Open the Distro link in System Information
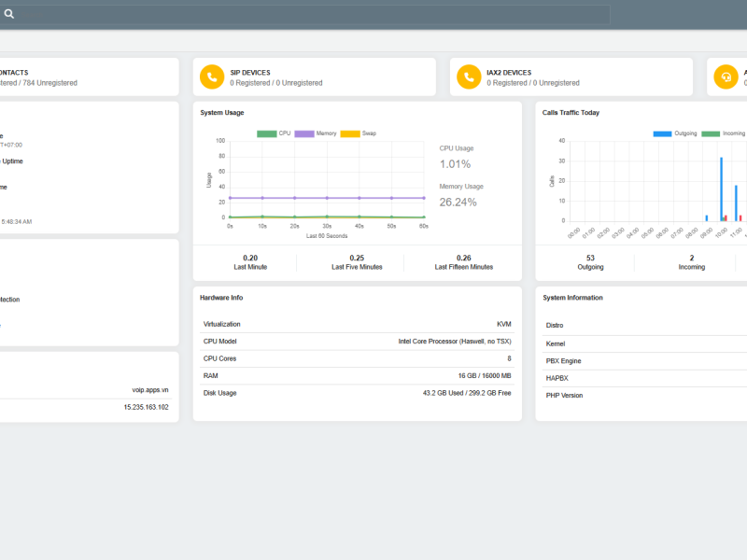This screenshot has width=747, height=560. pos(557,326)
